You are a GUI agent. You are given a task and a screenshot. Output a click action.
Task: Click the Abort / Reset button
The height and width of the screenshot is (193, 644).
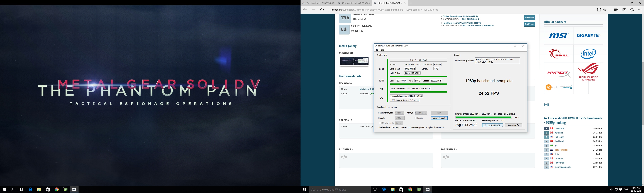coord(439,118)
